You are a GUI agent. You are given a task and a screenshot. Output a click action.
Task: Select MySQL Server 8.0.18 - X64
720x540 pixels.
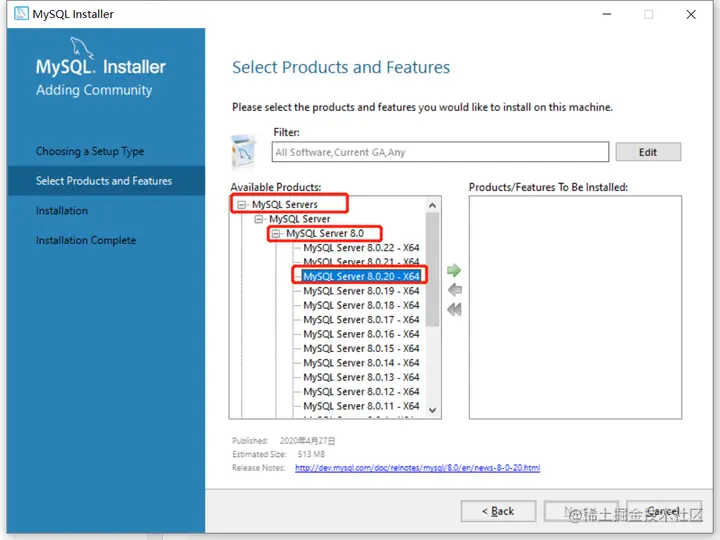point(361,305)
